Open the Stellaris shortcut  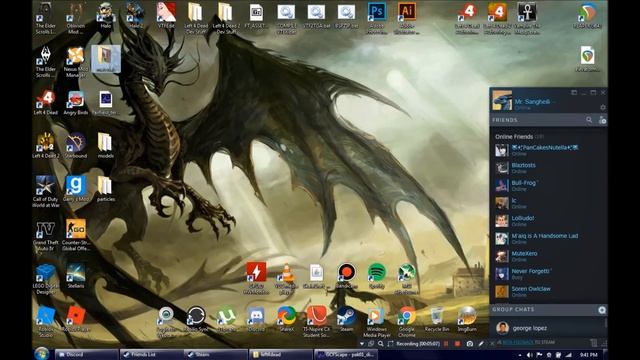click(76, 276)
